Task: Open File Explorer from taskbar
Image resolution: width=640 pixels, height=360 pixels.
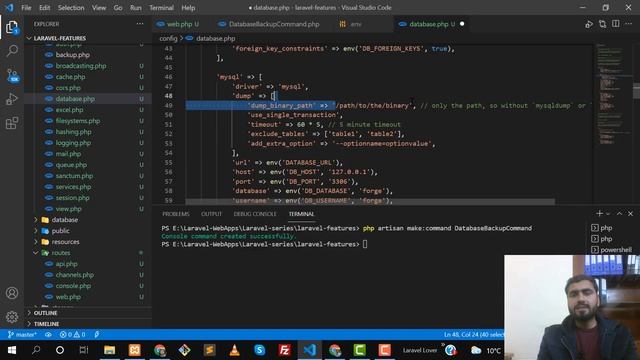Action: tap(109, 350)
